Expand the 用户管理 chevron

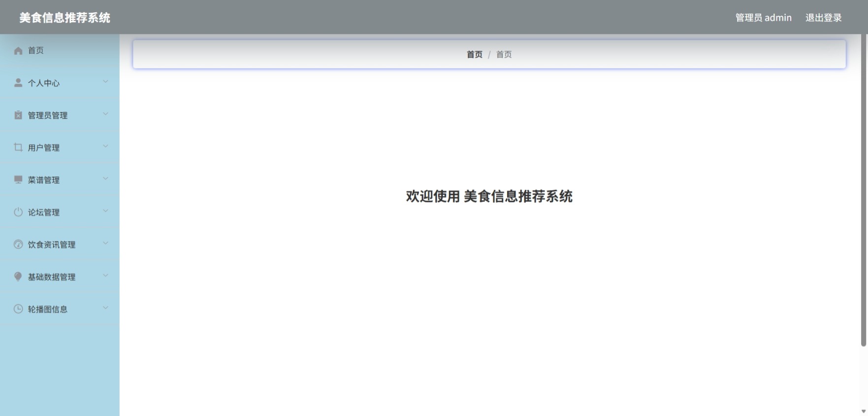pyautogui.click(x=105, y=146)
